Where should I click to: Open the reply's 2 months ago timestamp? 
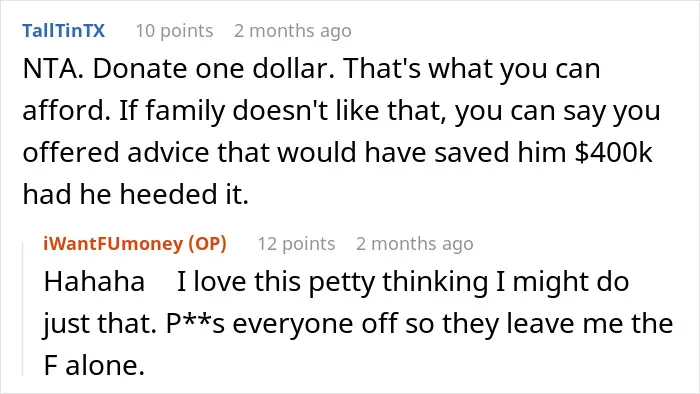tap(414, 244)
